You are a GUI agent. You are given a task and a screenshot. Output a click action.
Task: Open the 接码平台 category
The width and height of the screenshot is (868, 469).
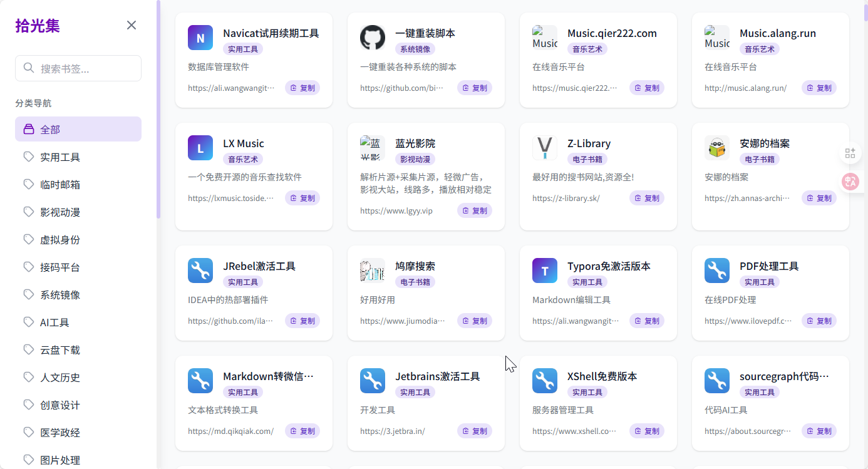point(78,267)
